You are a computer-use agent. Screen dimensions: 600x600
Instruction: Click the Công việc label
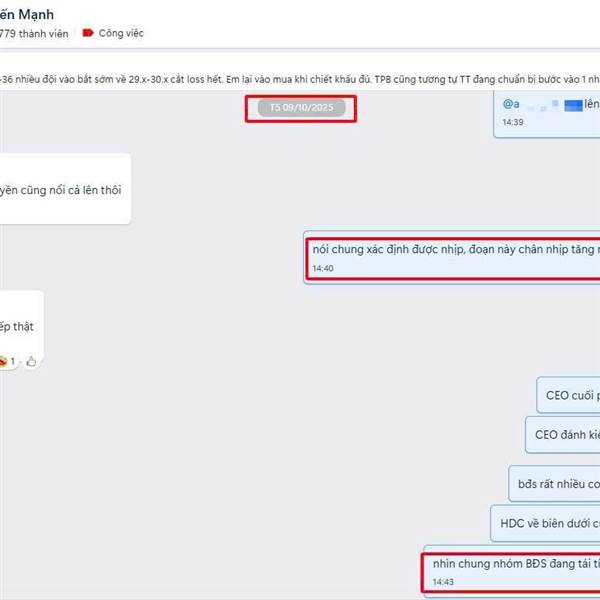(121, 33)
